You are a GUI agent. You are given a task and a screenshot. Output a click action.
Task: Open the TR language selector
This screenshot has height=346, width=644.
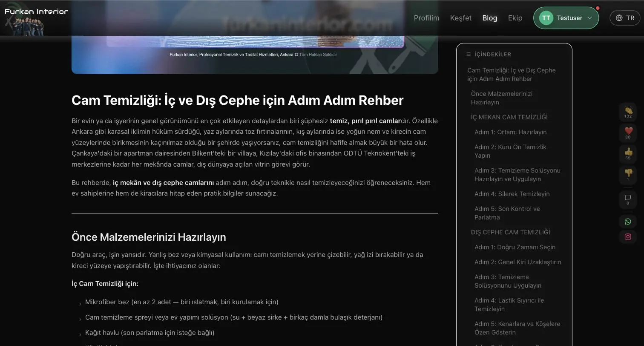tap(625, 18)
